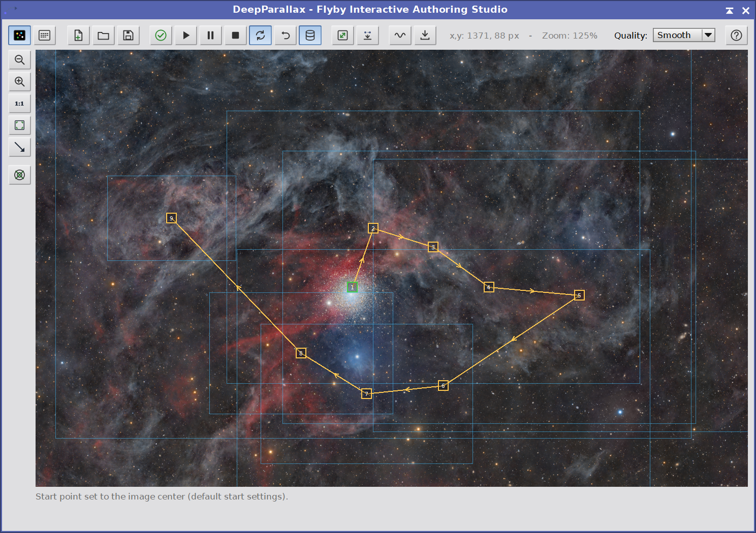The width and height of the screenshot is (756, 533).
Task: Shade the window using the title bar arrow
Action: click(x=730, y=10)
